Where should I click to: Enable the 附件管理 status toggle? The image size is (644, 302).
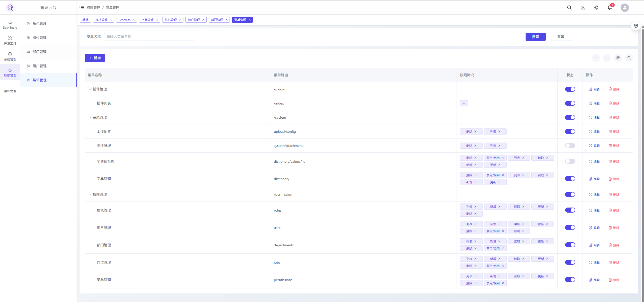pyautogui.click(x=570, y=146)
